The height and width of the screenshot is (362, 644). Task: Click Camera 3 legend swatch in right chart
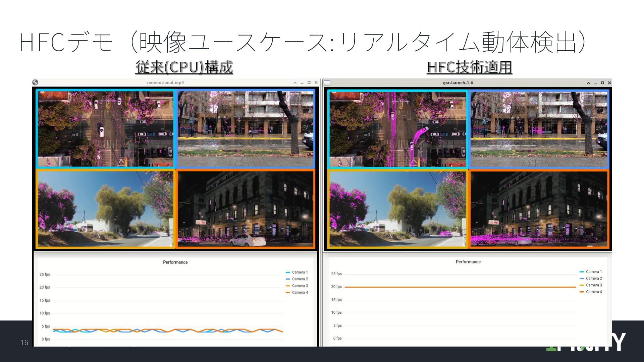pyautogui.click(x=582, y=285)
